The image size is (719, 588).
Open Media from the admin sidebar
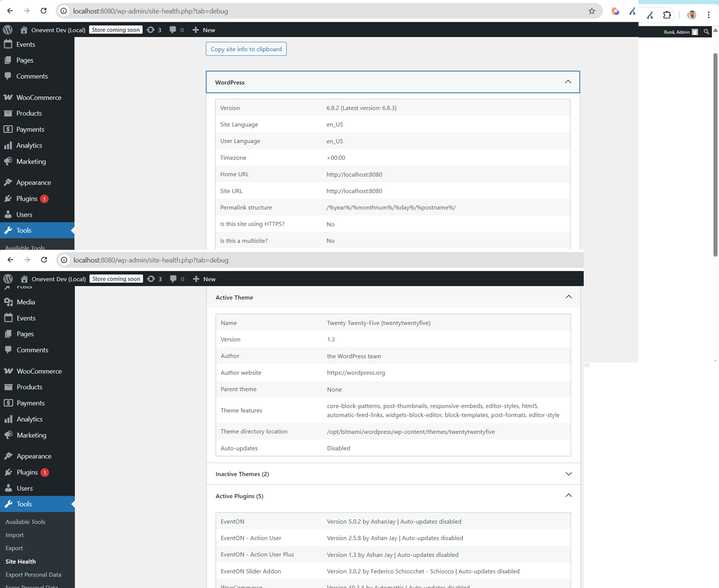26,302
